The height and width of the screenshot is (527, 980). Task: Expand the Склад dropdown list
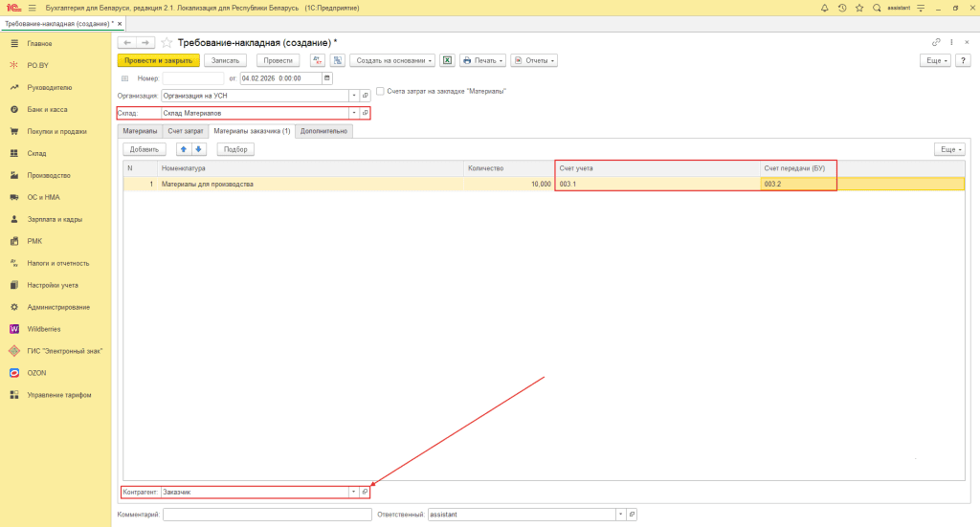click(353, 113)
